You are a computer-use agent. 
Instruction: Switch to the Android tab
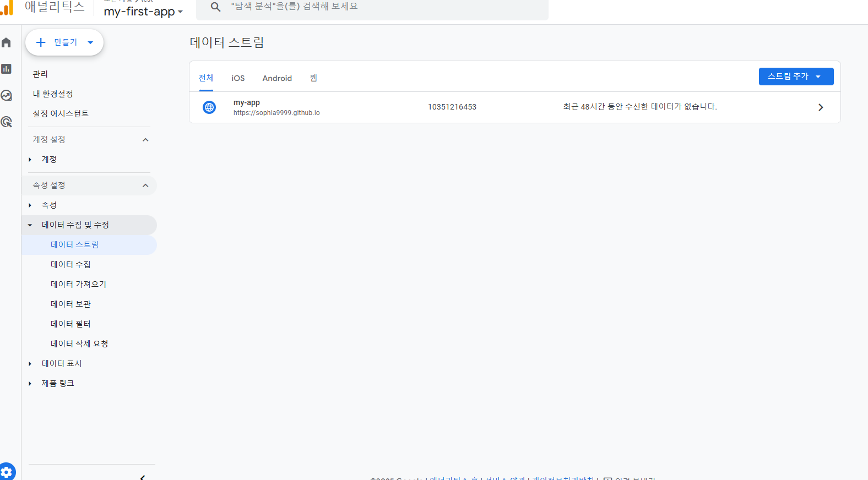pos(277,78)
